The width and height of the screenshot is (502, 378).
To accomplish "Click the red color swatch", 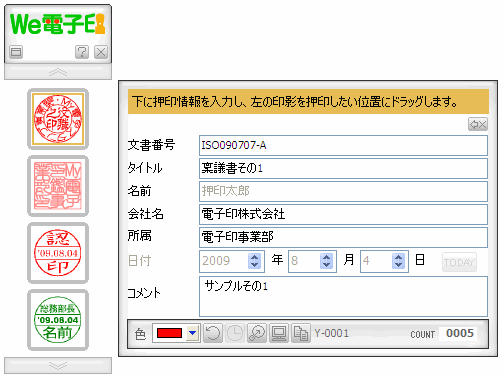I will pyautogui.click(x=169, y=333).
